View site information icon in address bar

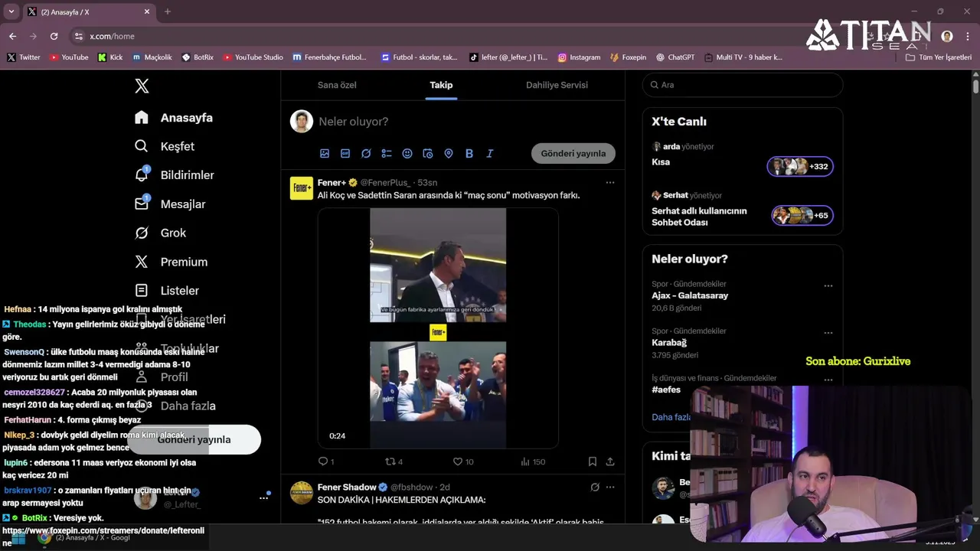tap(78, 36)
